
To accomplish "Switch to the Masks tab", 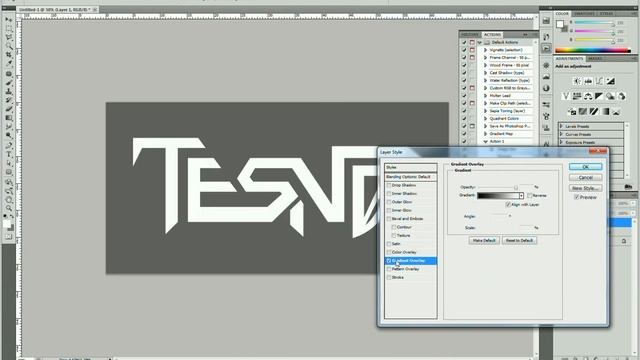I will [595, 59].
